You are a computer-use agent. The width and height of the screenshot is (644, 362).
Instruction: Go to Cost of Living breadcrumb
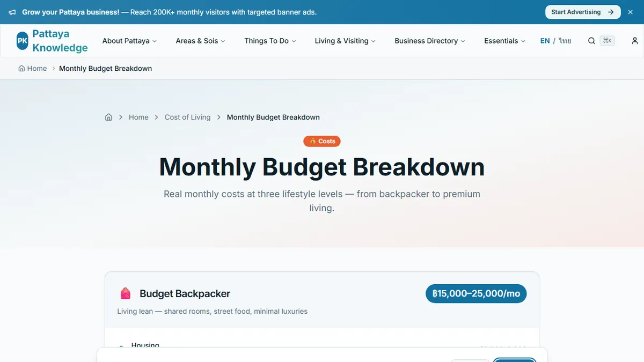(x=187, y=117)
